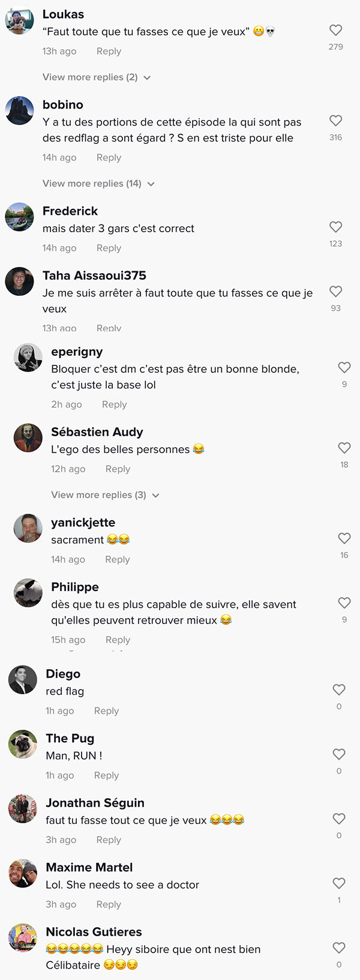The height and width of the screenshot is (980, 360).
Task: Toggle like on Diego's red flag comment
Action: tap(339, 690)
